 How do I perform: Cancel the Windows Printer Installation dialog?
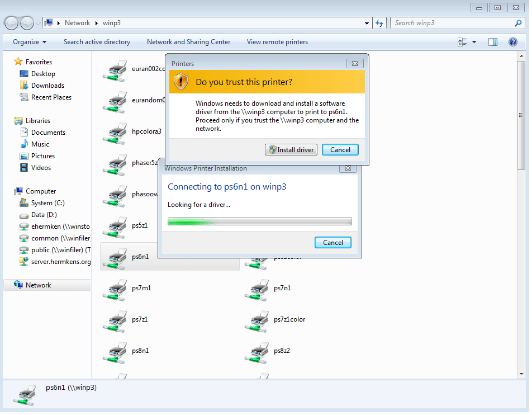[333, 243]
